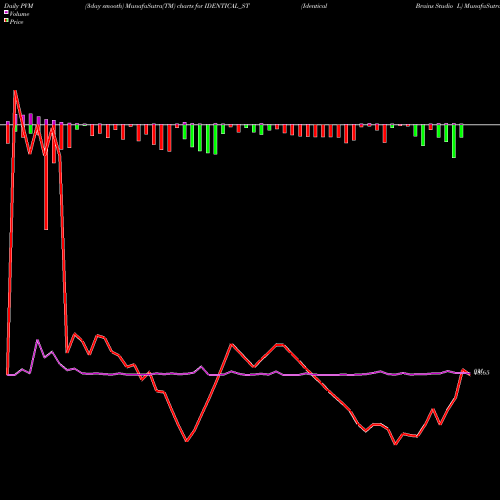Click the longest red bar below the baseline
Image resolution: width=500 pixels, height=500 pixels.
[46, 177]
